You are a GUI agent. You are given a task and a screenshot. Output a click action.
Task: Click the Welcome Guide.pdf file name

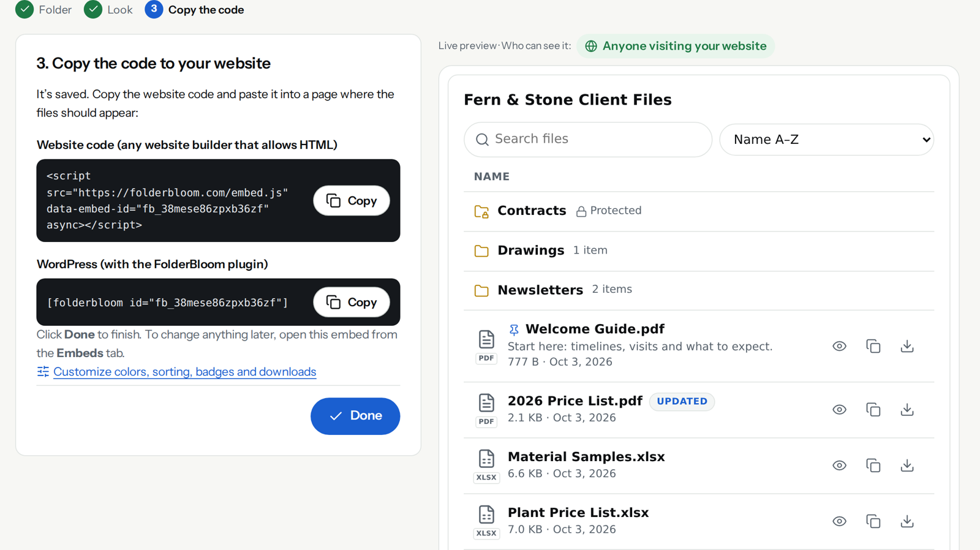595,329
